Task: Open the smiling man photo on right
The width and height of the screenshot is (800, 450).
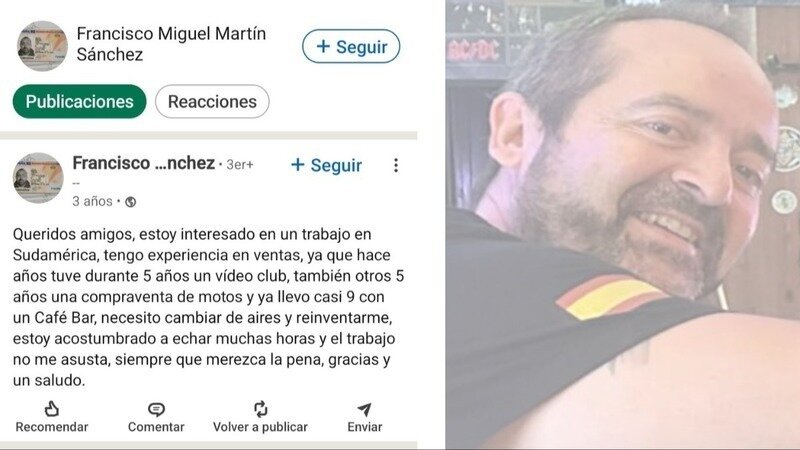Action: click(622, 224)
